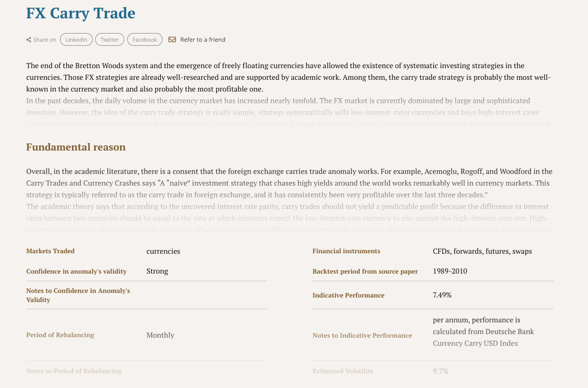The width and height of the screenshot is (588, 388).
Task: Click the Fundamental reason heading
Action: point(76,147)
